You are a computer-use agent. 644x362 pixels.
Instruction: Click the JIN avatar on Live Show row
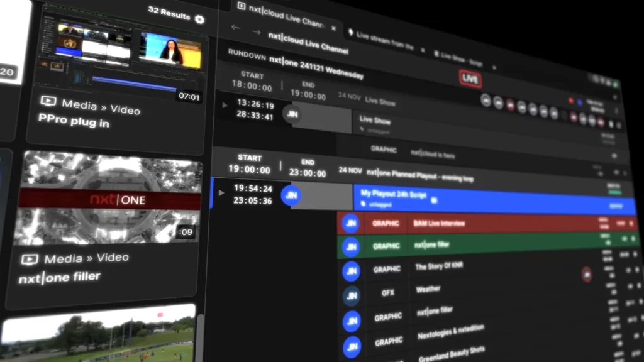[x=291, y=113]
